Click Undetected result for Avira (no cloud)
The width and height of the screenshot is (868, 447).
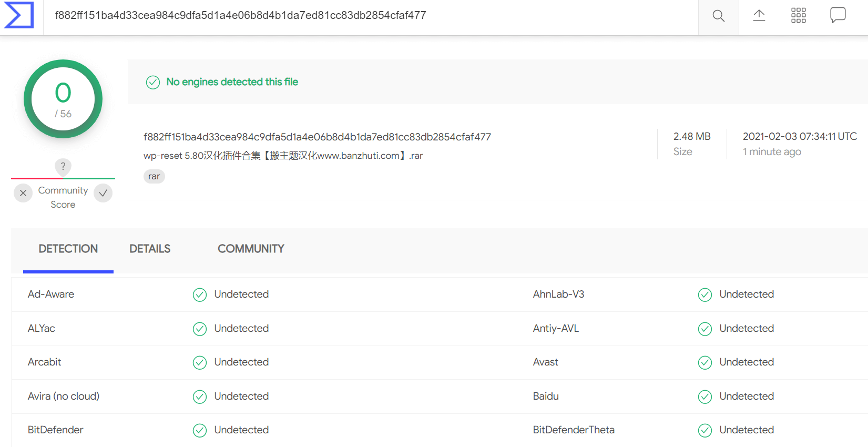[241, 396]
